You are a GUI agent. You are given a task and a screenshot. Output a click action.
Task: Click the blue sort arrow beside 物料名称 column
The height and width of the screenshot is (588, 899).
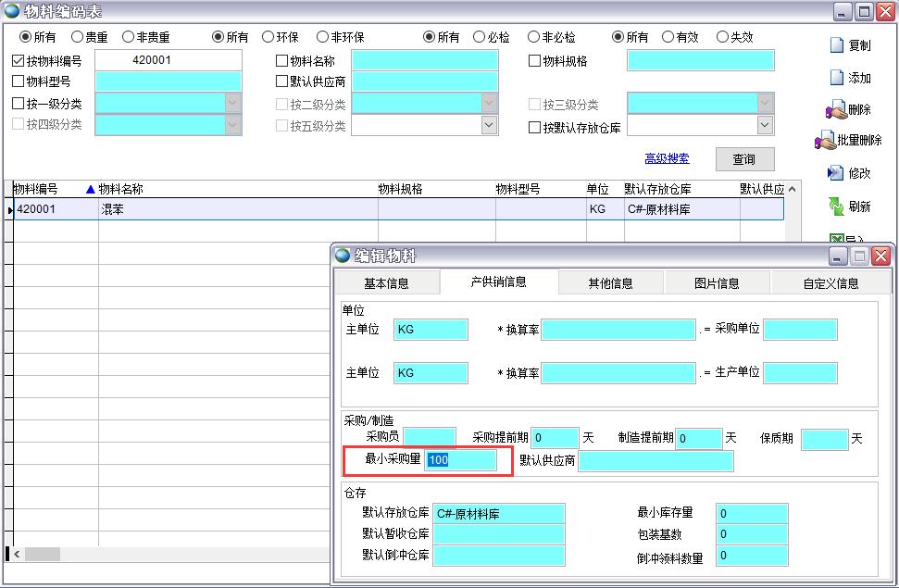click(x=90, y=189)
